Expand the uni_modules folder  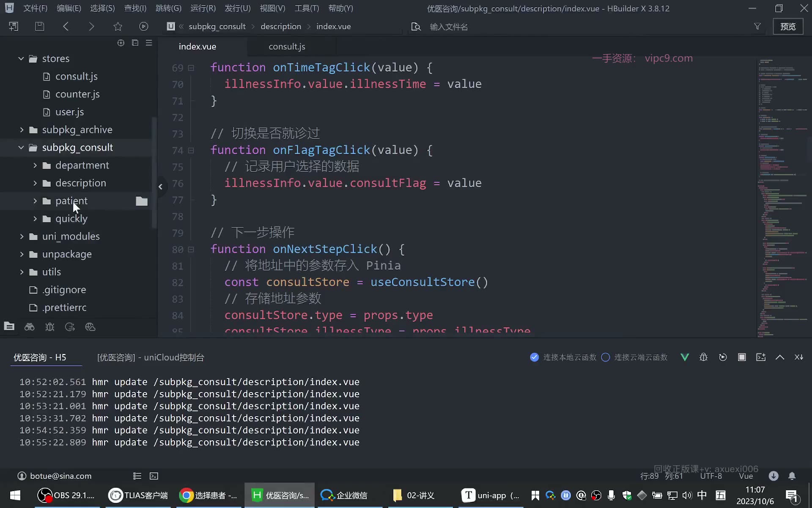22,236
